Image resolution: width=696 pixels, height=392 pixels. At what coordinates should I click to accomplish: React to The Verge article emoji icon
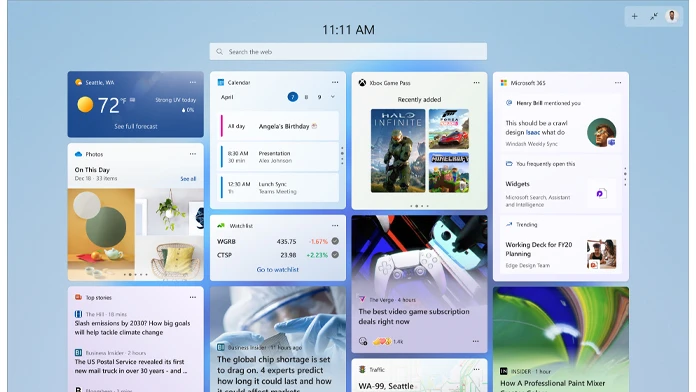pyautogui.click(x=363, y=341)
